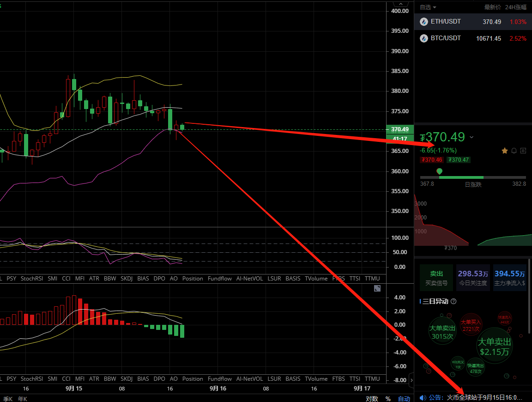This screenshot has width=532, height=402.
Task: Select BASIS in the indicator row above the time axis
Action: coord(293,378)
